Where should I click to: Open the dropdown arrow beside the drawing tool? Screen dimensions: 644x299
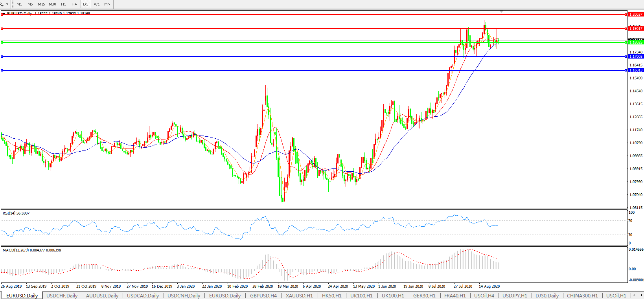click(7, 4)
